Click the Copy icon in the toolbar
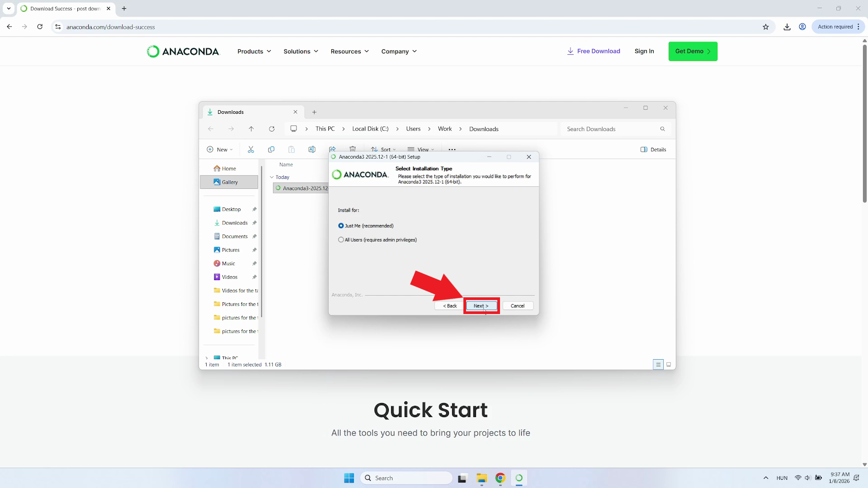 click(271, 150)
